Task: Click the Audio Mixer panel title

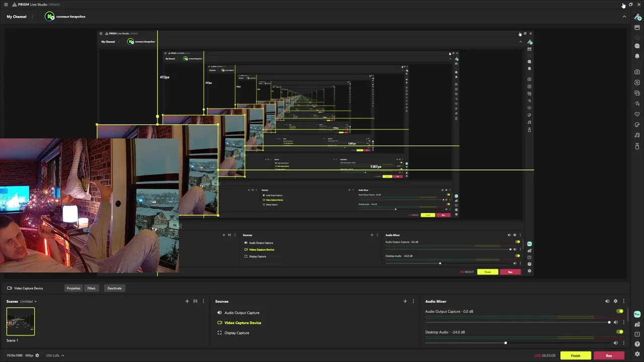Action: click(x=436, y=301)
